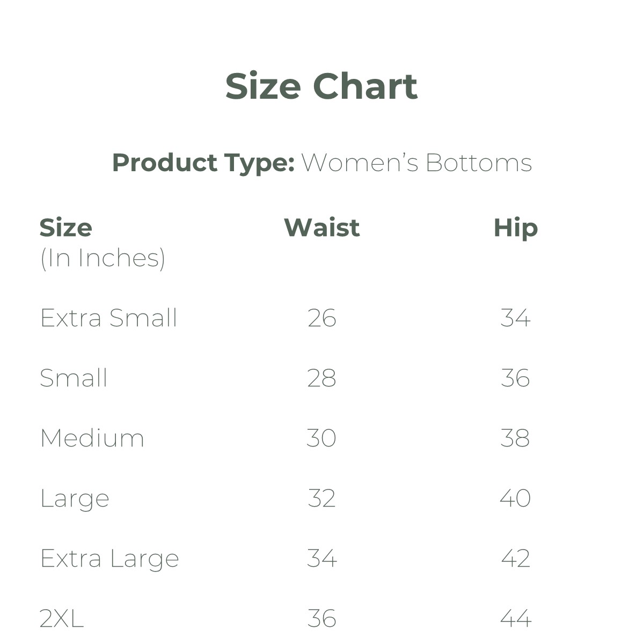644x644 pixels.
Task: Click the (In Inches) unit note
Action: coord(103,258)
